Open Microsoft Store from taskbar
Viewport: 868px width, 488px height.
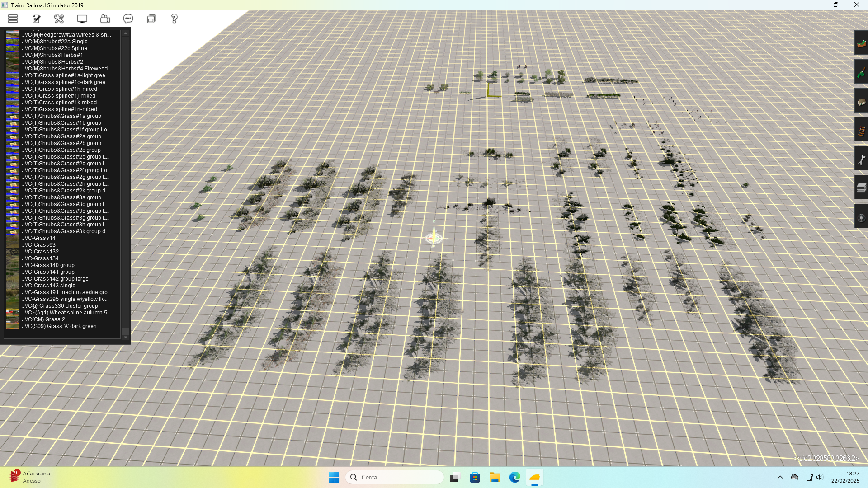click(x=475, y=477)
